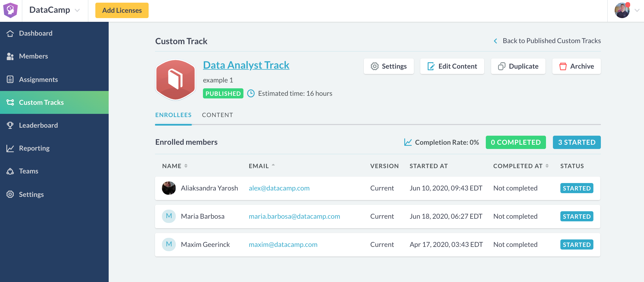644x282 pixels.
Task: Expand the DataCamp organization dropdown
Action: pos(78,10)
